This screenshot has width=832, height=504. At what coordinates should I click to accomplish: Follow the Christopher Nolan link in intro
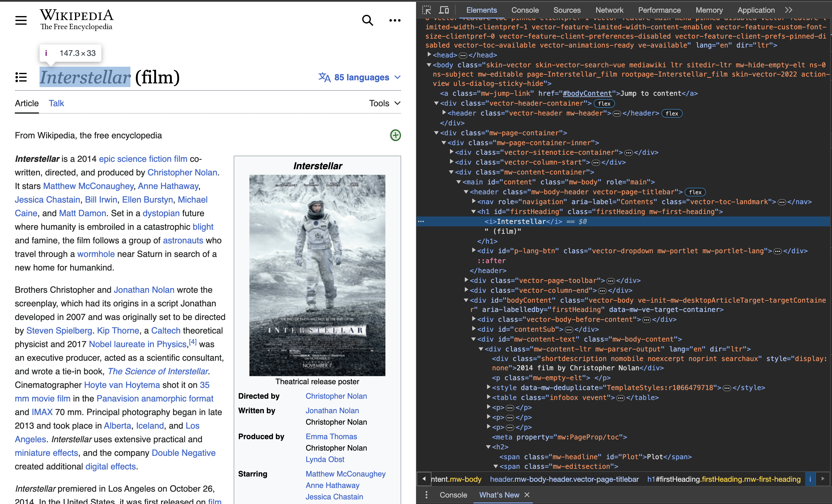[x=182, y=172]
